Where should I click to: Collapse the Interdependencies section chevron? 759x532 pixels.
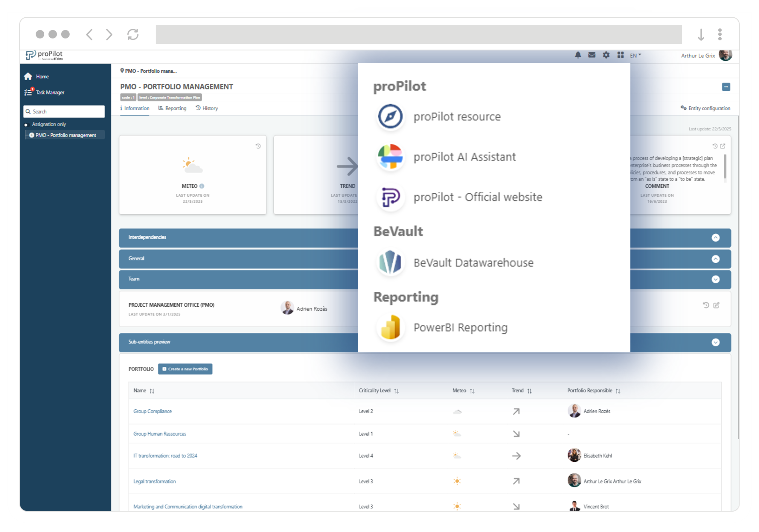(x=715, y=238)
